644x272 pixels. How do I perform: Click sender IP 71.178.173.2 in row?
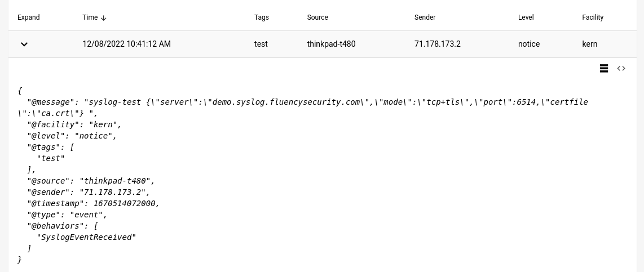tap(438, 44)
